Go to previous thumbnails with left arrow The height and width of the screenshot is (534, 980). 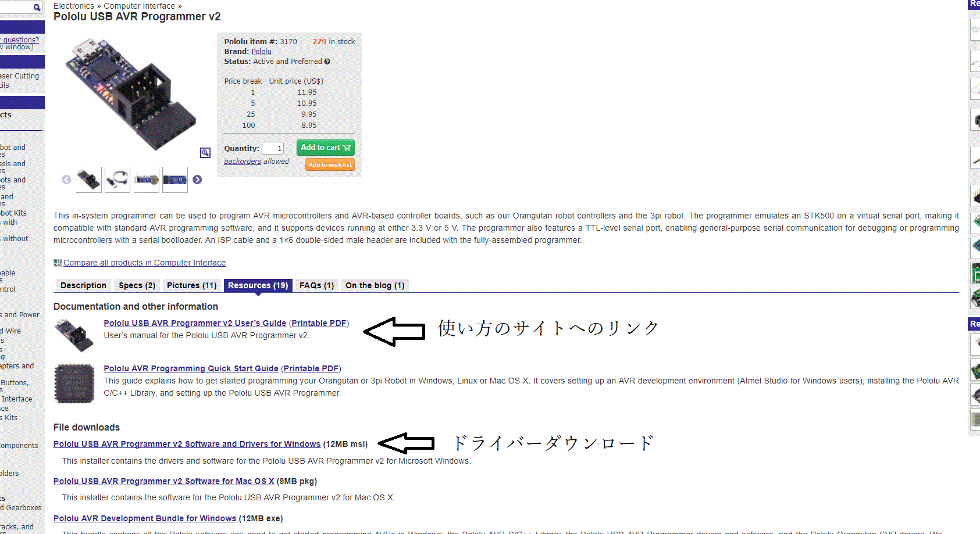tap(66, 180)
